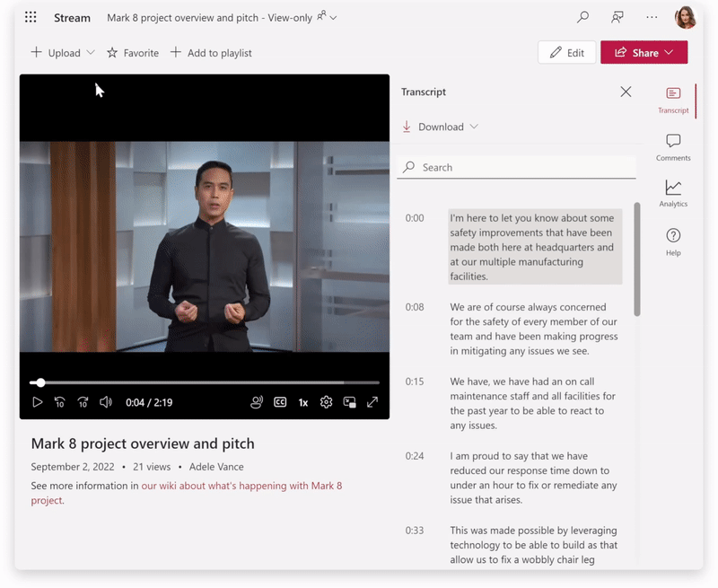
Task: Click the video progress slider handle
Action: [x=40, y=382]
